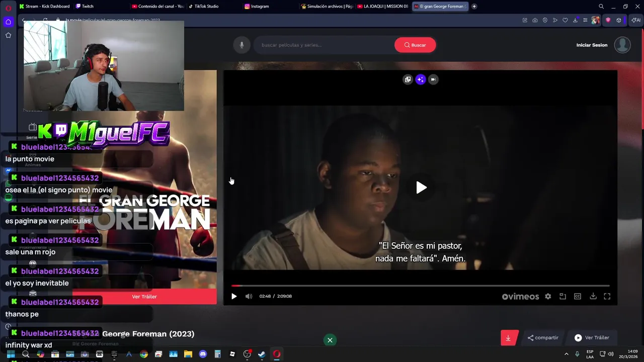Seek on the video progress bar

pos(421,286)
